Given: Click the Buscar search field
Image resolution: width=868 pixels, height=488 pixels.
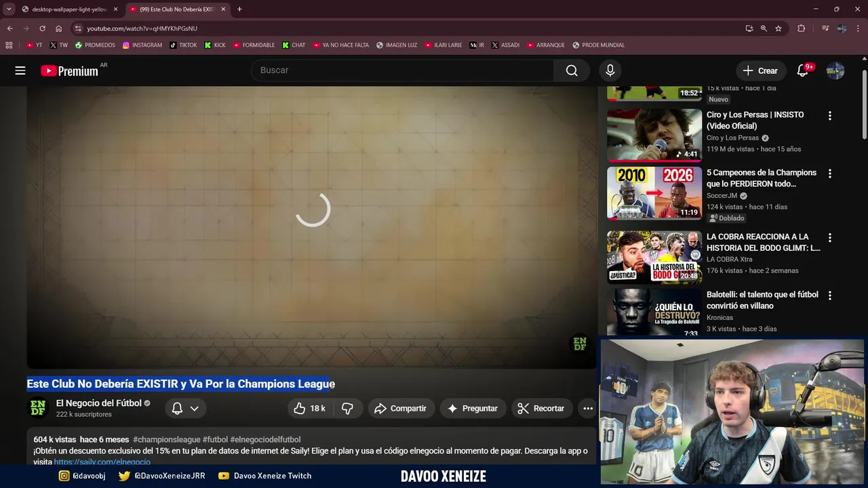Looking at the screenshot, I should click(x=403, y=70).
